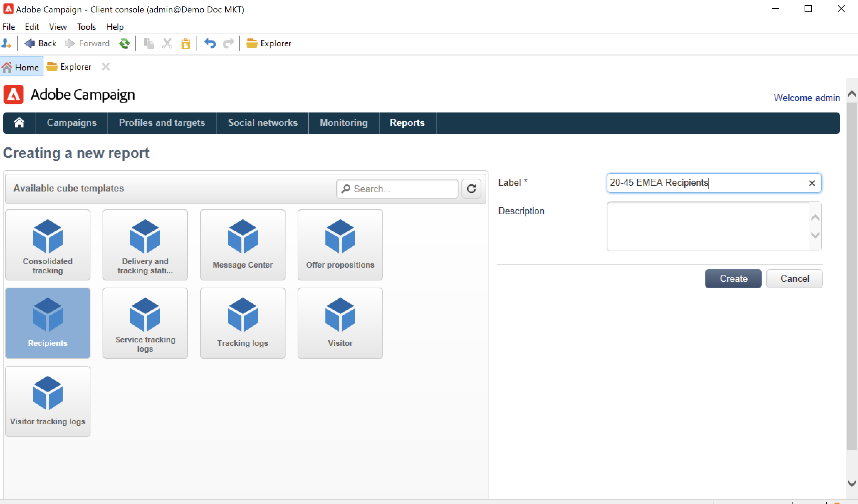Choose the Offer propositions cube template
The width and height of the screenshot is (858, 504).
pyautogui.click(x=340, y=245)
